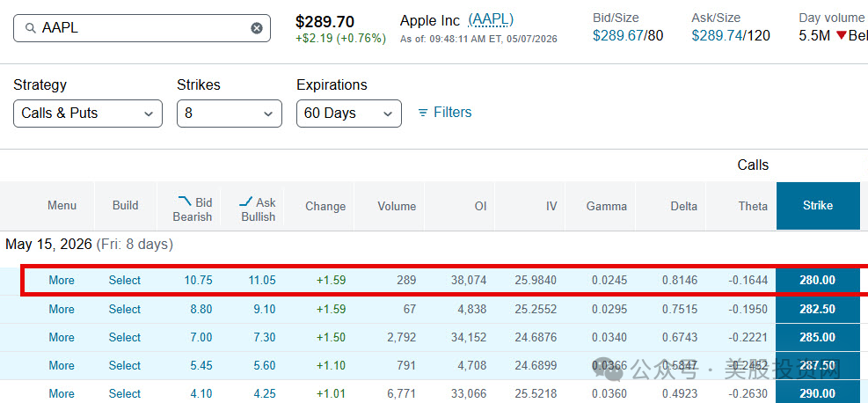Click the delta value 0.7515
This screenshot has height=403, width=868.
point(680,309)
